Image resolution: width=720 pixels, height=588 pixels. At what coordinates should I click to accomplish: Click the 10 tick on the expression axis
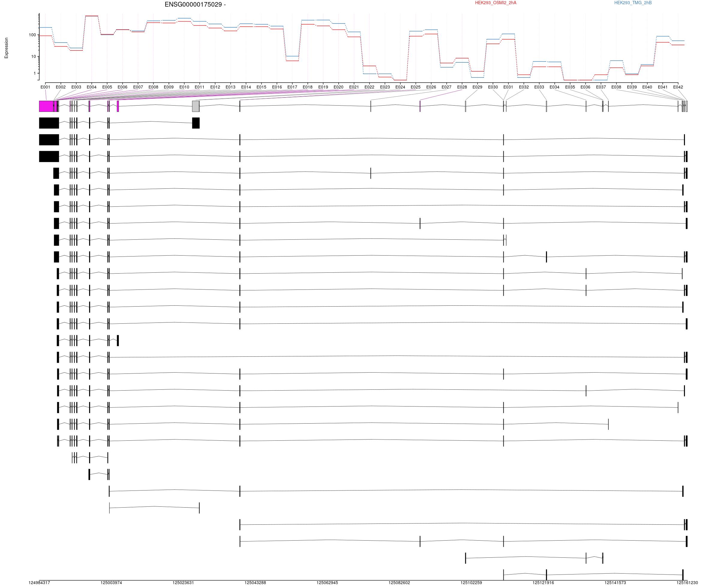point(33,57)
